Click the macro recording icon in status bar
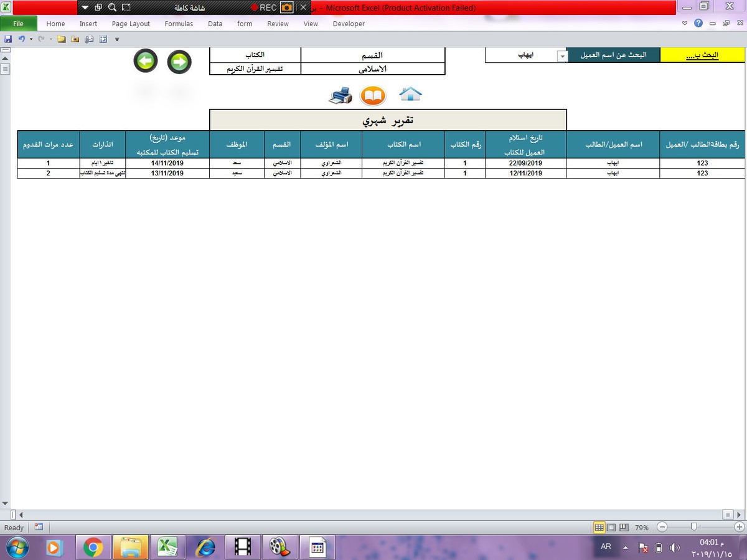747x560 pixels. pyautogui.click(x=39, y=527)
